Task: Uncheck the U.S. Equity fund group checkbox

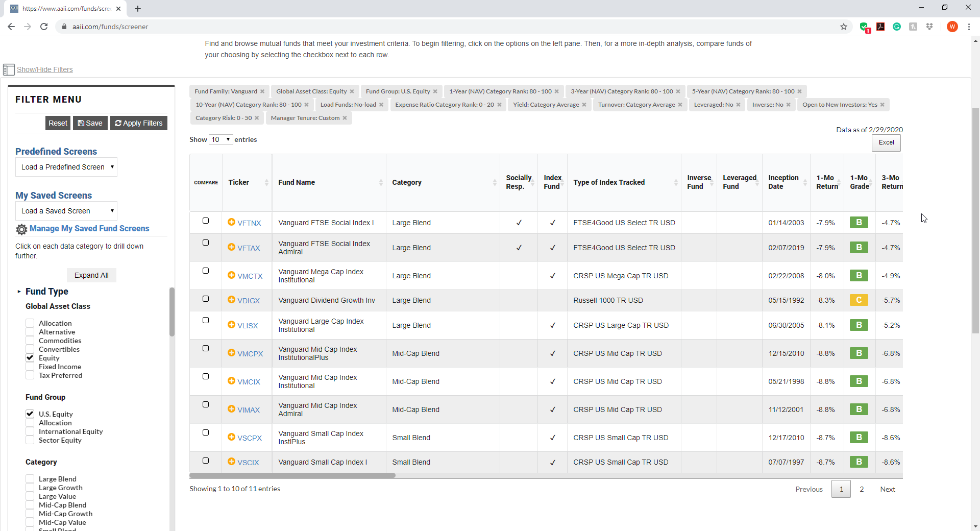Action: point(30,414)
